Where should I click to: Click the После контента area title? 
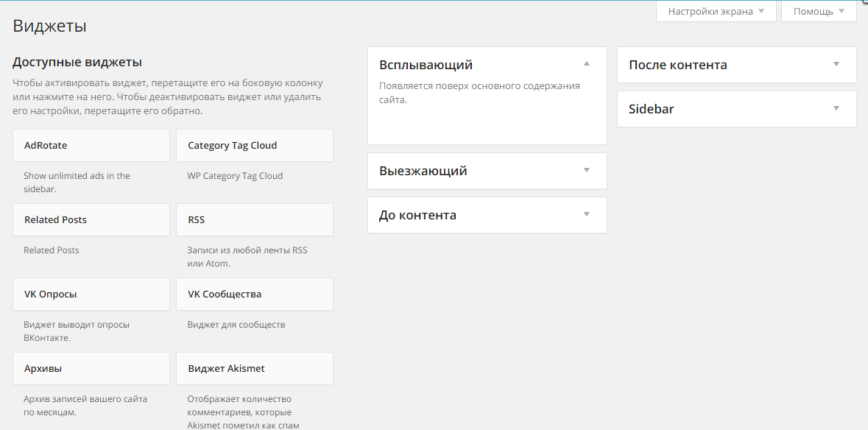pyautogui.click(x=677, y=65)
